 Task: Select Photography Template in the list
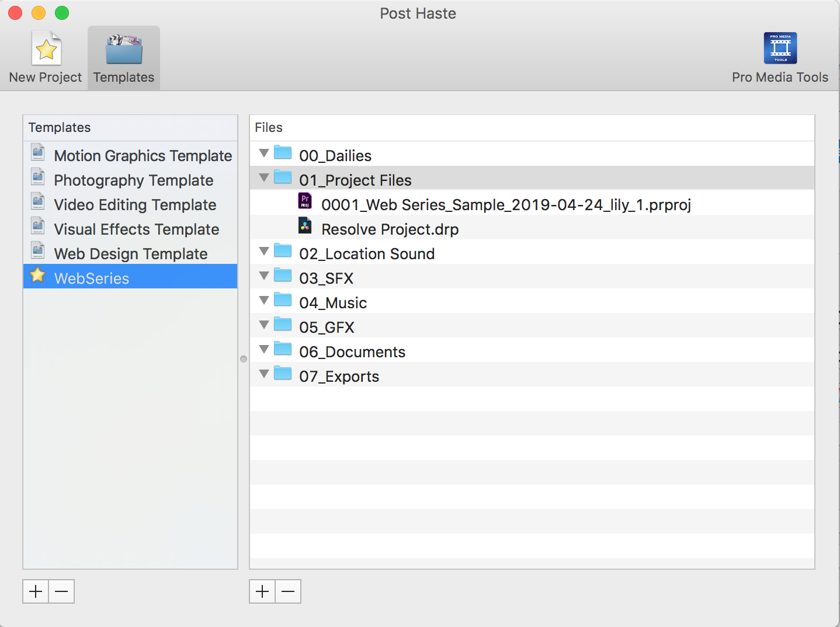pyautogui.click(x=134, y=180)
